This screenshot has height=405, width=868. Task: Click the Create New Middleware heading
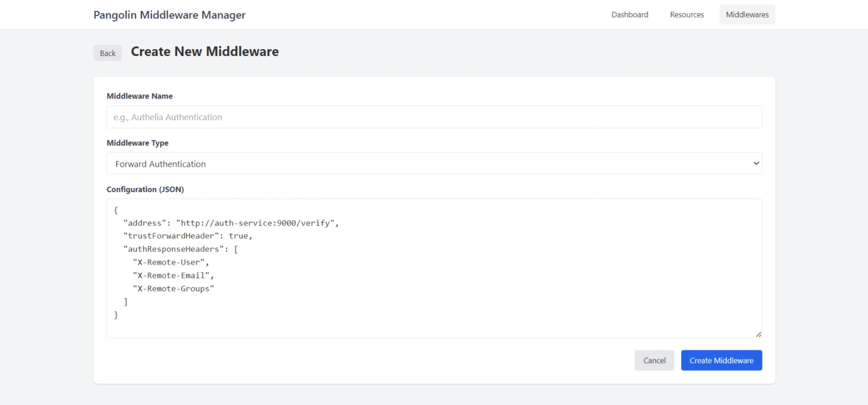(205, 51)
